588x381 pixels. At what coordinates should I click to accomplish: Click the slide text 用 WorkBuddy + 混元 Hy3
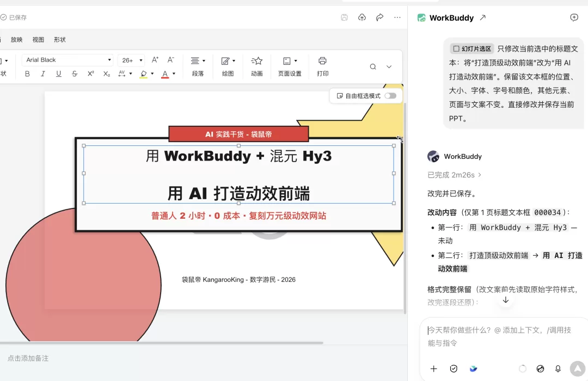coord(238,156)
